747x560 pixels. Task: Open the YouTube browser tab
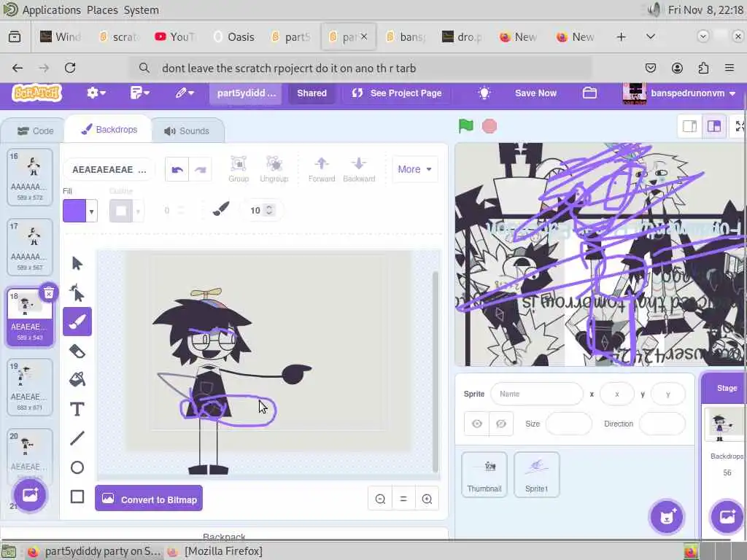click(x=175, y=36)
